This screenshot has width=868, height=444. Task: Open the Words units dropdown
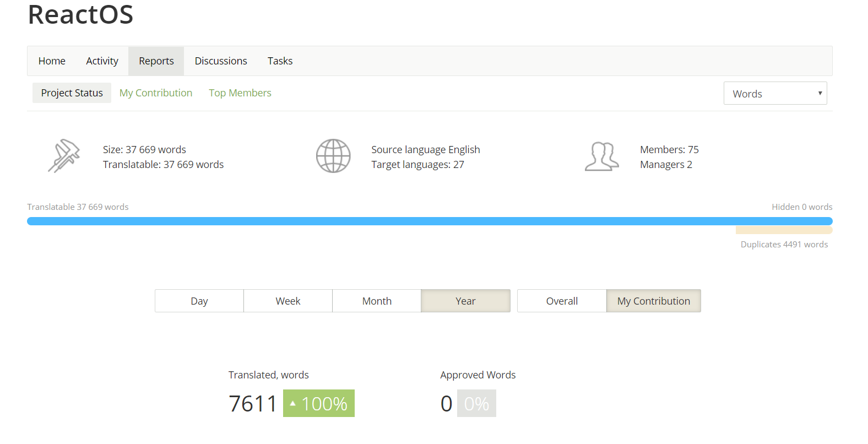tap(775, 93)
